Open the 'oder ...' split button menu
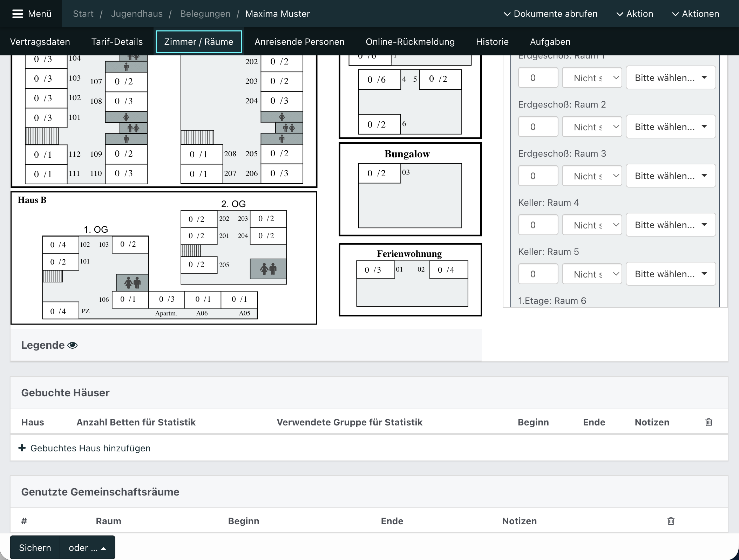Image resolution: width=739 pixels, height=560 pixels. point(87,548)
